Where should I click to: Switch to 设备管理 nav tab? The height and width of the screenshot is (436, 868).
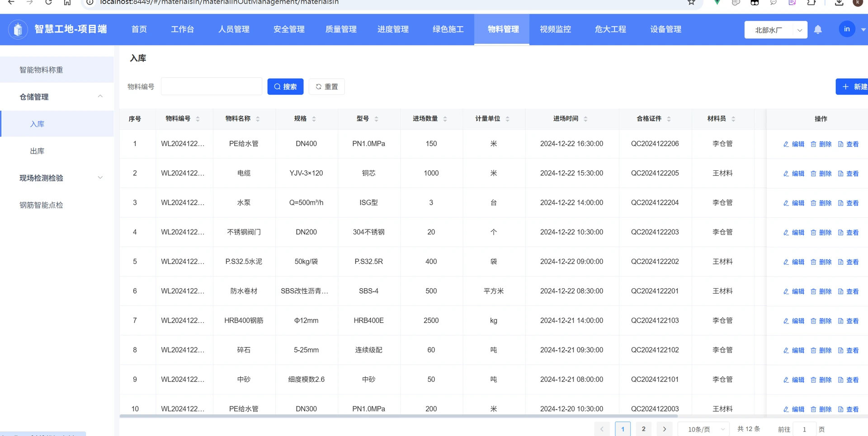point(665,29)
